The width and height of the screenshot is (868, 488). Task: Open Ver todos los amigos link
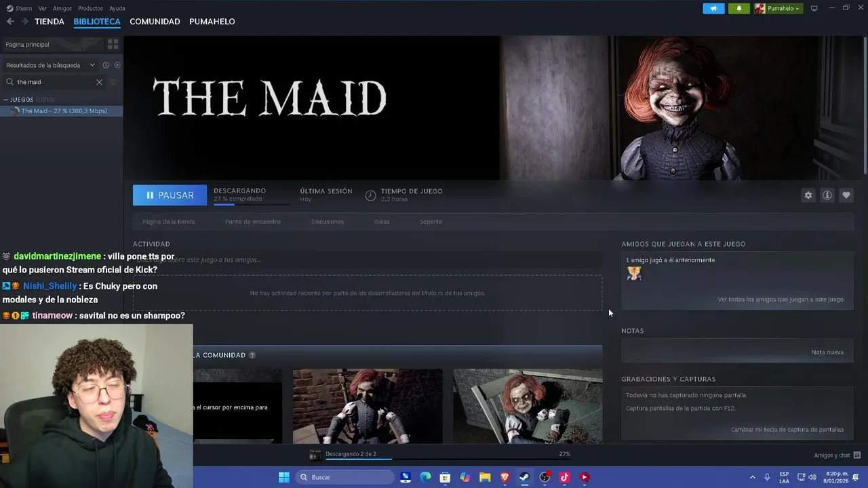[x=781, y=300]
